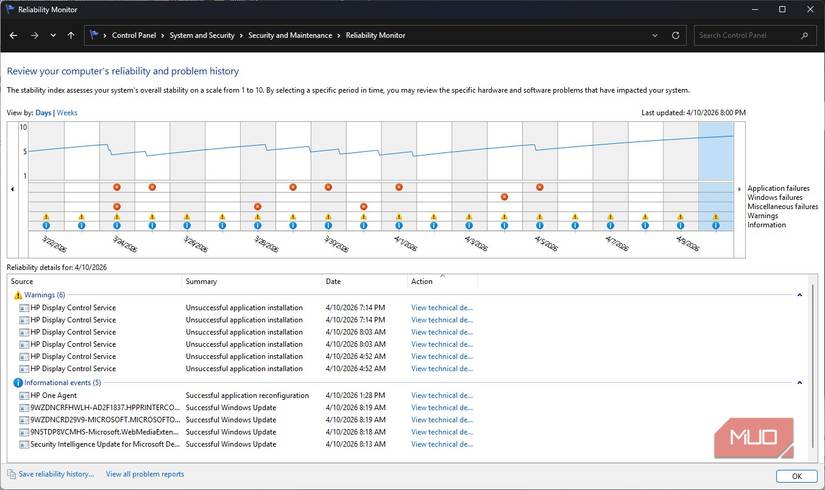This screenshot has height=490, width=825.
Task: Open View all problem reports
Action: 145,474
